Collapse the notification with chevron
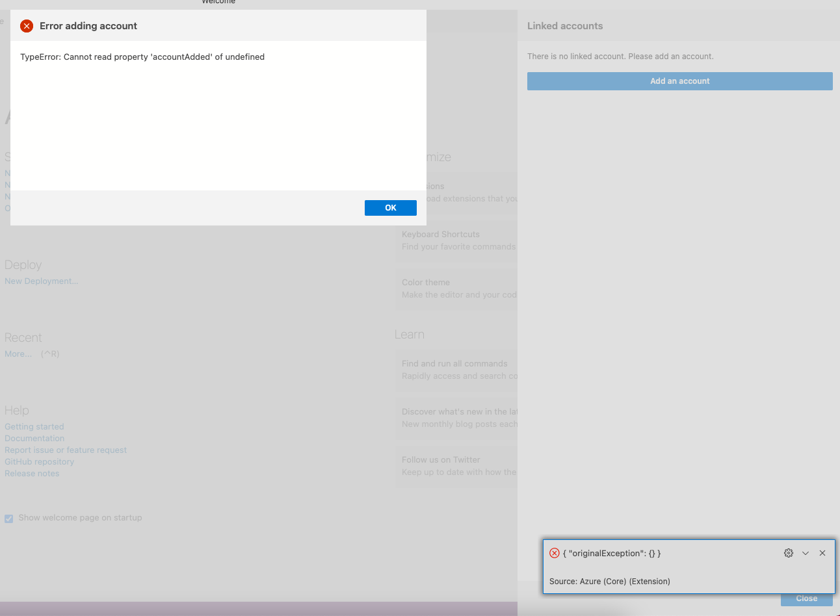Viewport: 840px width, 616px height. tap(806, 553)
